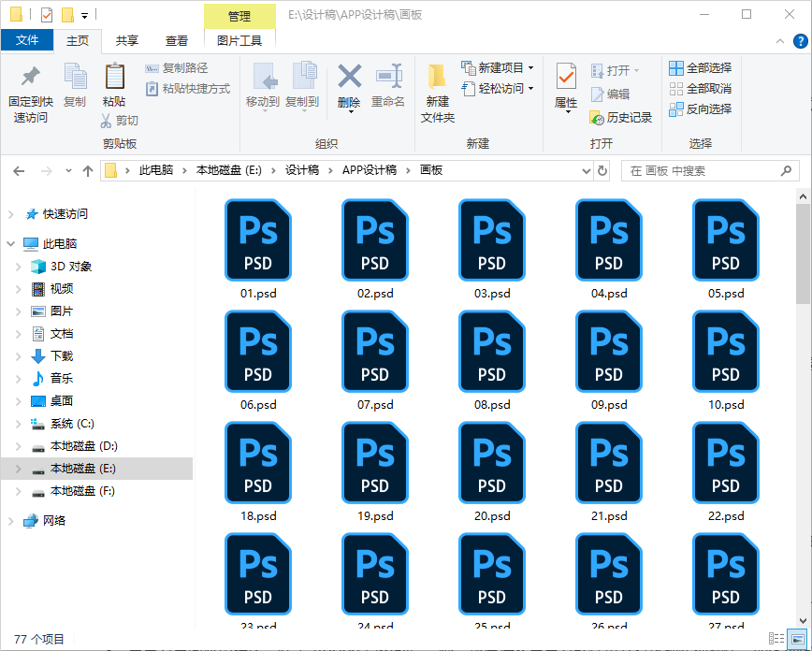
Task: Collapse 此电脑 in the navigation pane
Action: pos(8,241)
